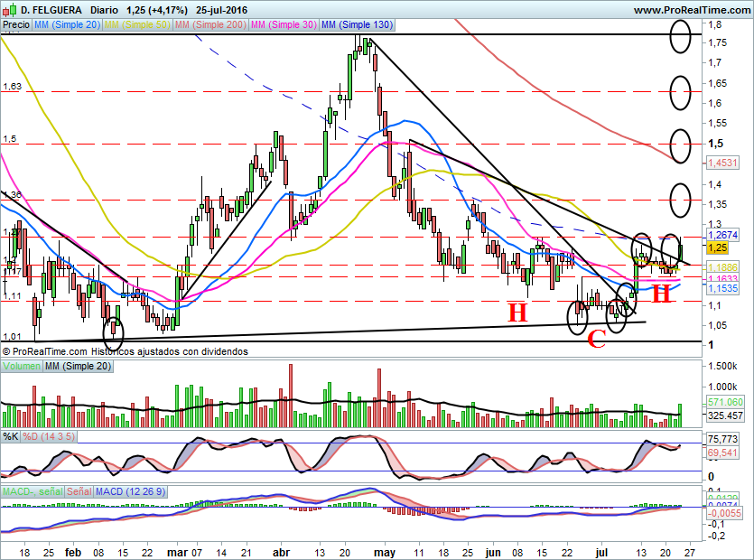This screenshot has height=560, width=754.
Task: Select the volume MM (Simple 20) label
Action: click(x=78, y=366)
